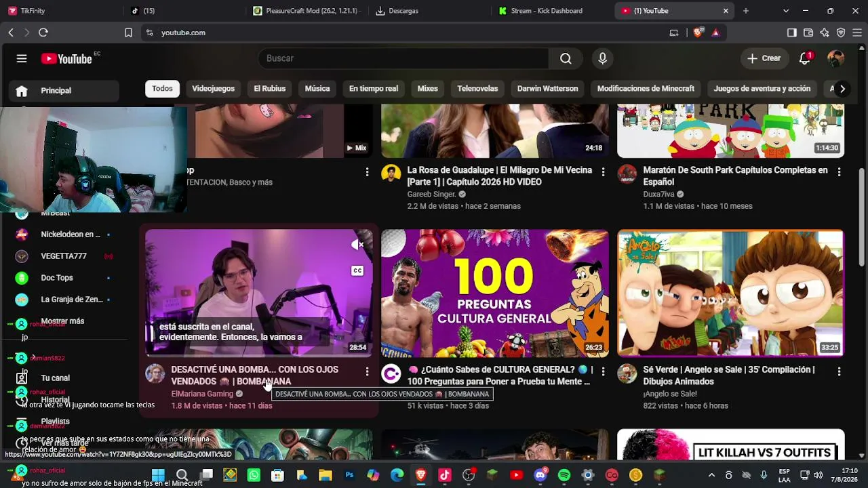Open the VEGETTA777 subscription

coord(64,256)
